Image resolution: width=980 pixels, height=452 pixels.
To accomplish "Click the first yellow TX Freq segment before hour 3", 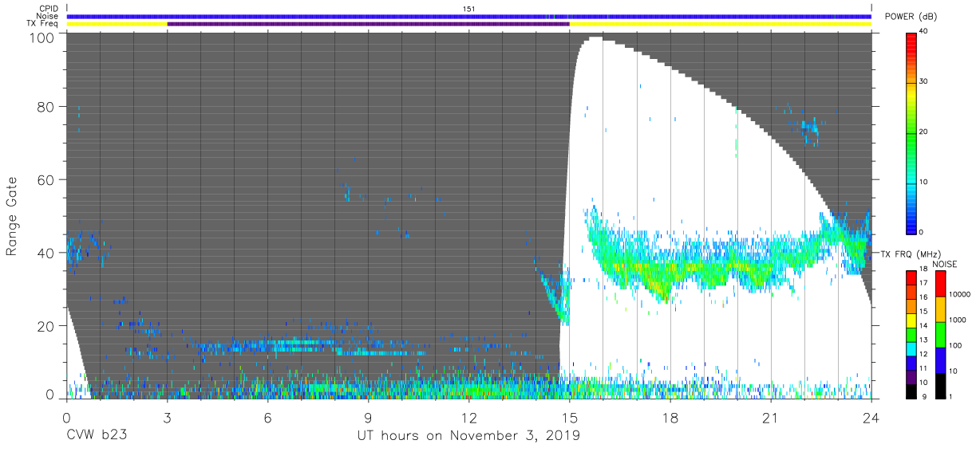I will [x=117, y=24].
